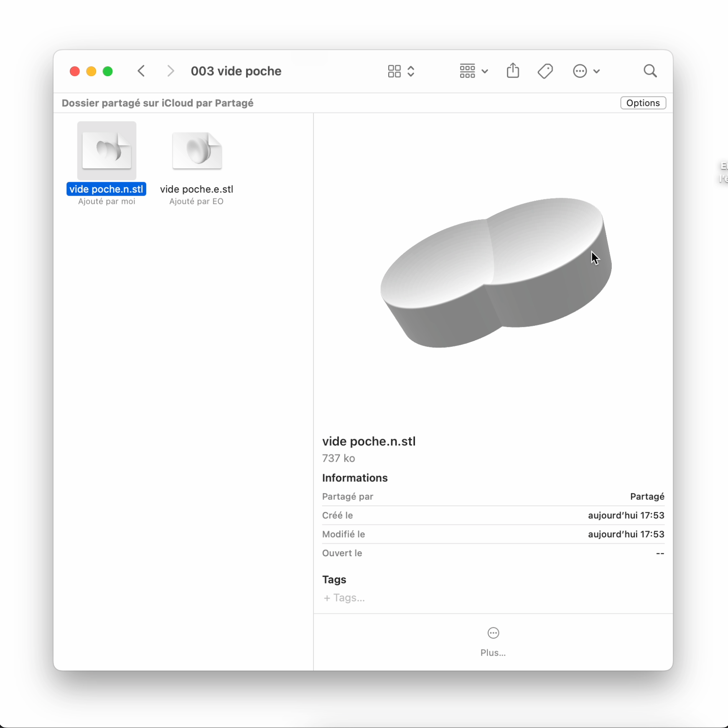Click the Plus… more actions button
The height and width of the screenshot is (728, 728).
493,642
